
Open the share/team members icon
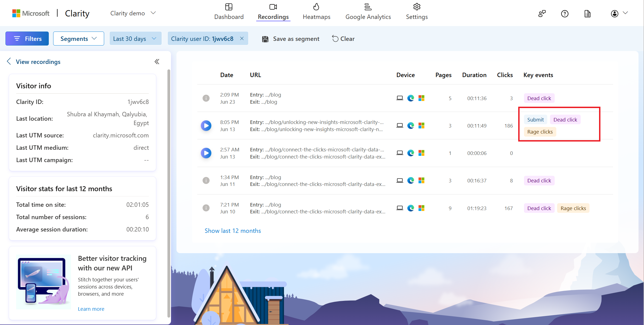point(542,13)
